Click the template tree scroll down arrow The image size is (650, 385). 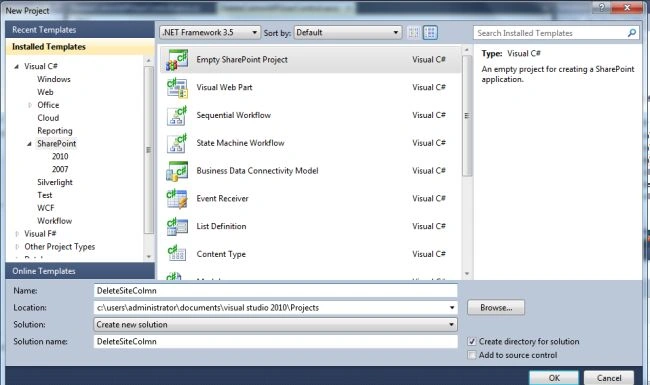click(x=148, y=257)
